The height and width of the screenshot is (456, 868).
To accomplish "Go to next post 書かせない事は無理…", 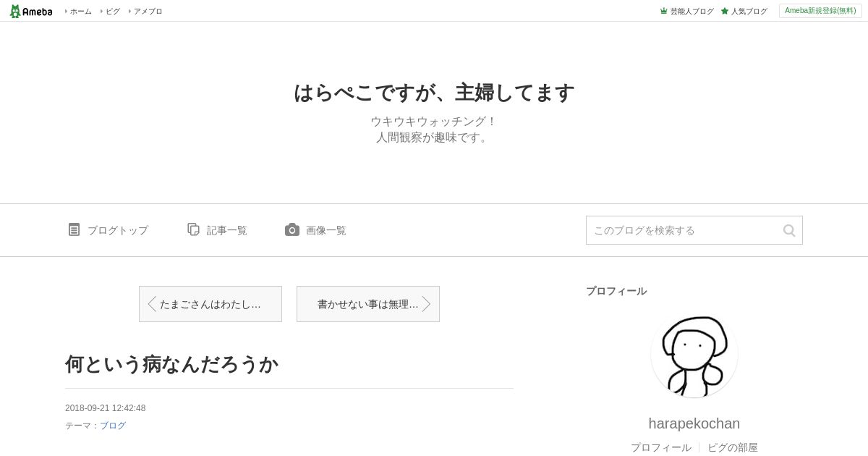I will tap(368, 304).
